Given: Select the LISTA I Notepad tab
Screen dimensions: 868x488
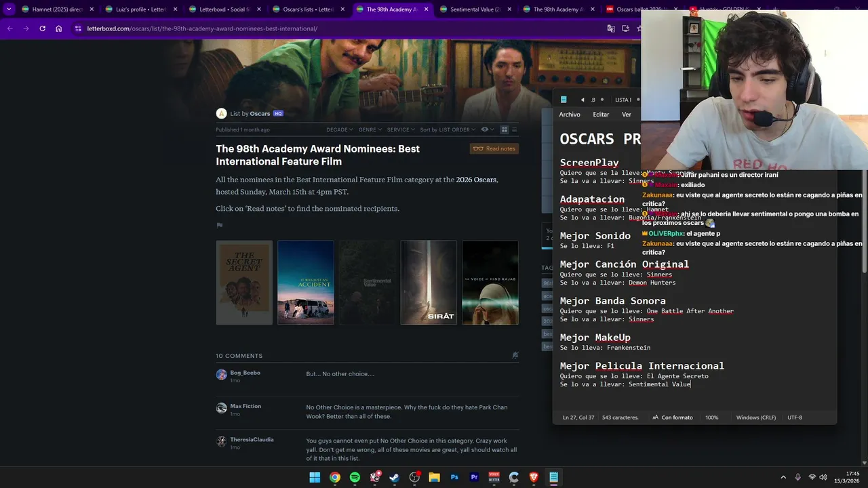Looking at the screenshot, I should [623, 100].
